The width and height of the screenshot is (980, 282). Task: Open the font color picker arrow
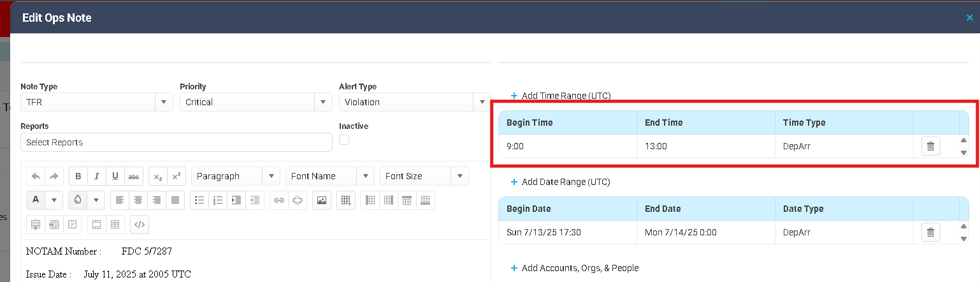coord(54,200)
